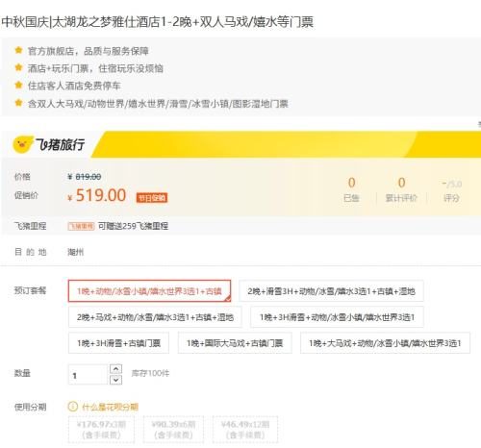The image size is (481, 448).
Task: Choose the 12-installment ¥46.49 option
Action: 245,430
